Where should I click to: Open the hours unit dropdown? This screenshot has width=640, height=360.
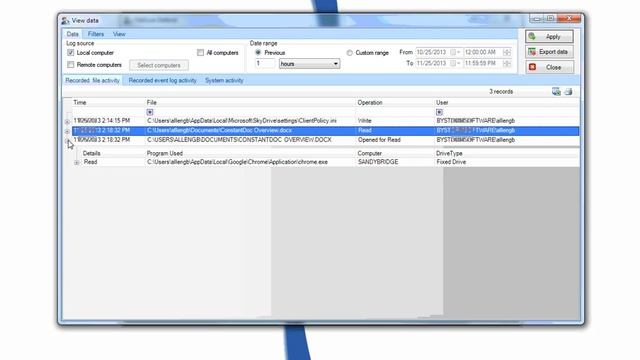309,64
